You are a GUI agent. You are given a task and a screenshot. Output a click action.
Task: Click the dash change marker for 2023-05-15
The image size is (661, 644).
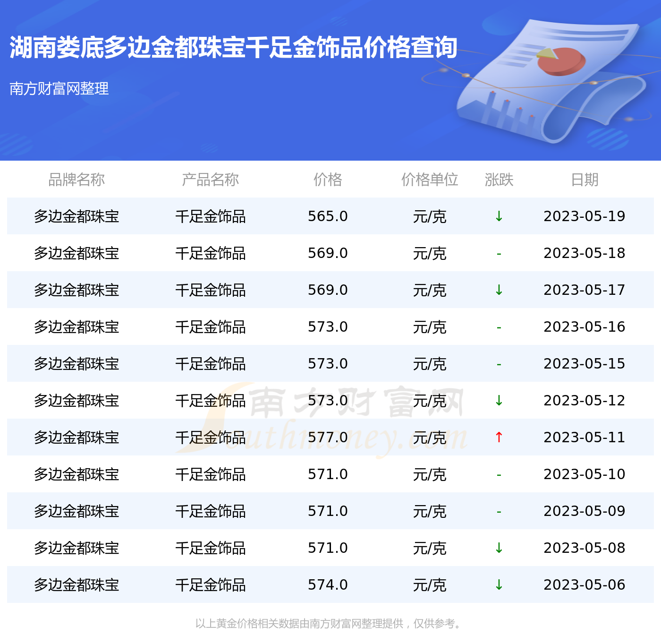click(x=499, y=365)
